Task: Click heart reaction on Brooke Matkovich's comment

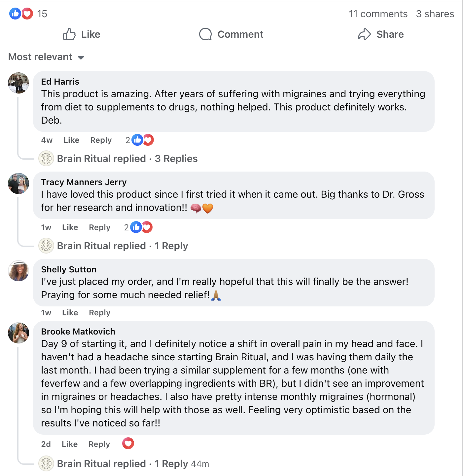Action: point(128,443)
